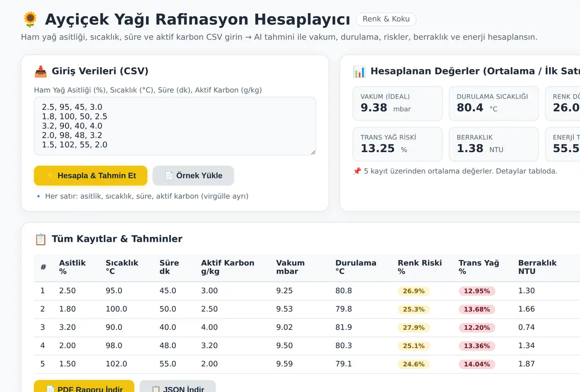Viewport: 580px width, 392px height.
Task: Click the 12.95% trans fat badge
Action: [477, 291]
